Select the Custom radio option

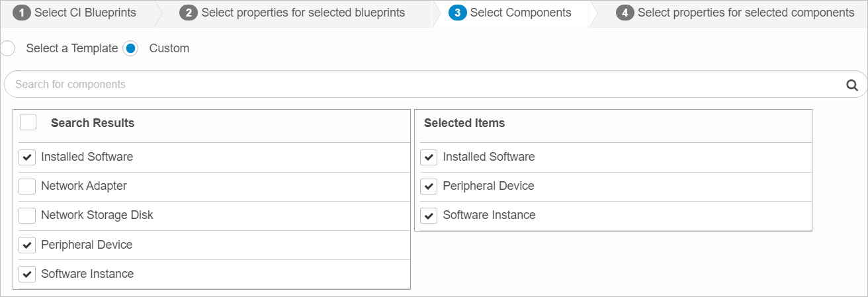click(131, 48)
